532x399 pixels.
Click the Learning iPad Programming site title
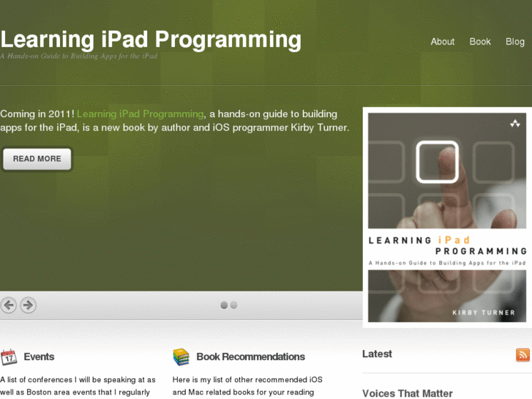coord(151,40)
